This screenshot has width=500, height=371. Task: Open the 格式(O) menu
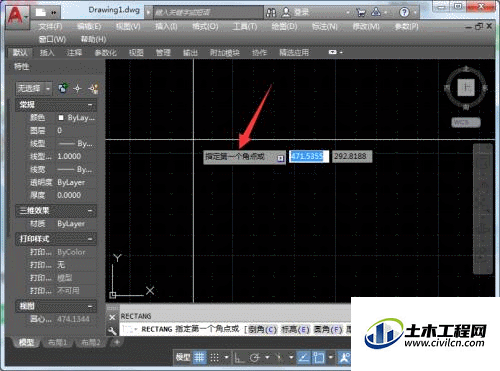click(x=205, y=27)
